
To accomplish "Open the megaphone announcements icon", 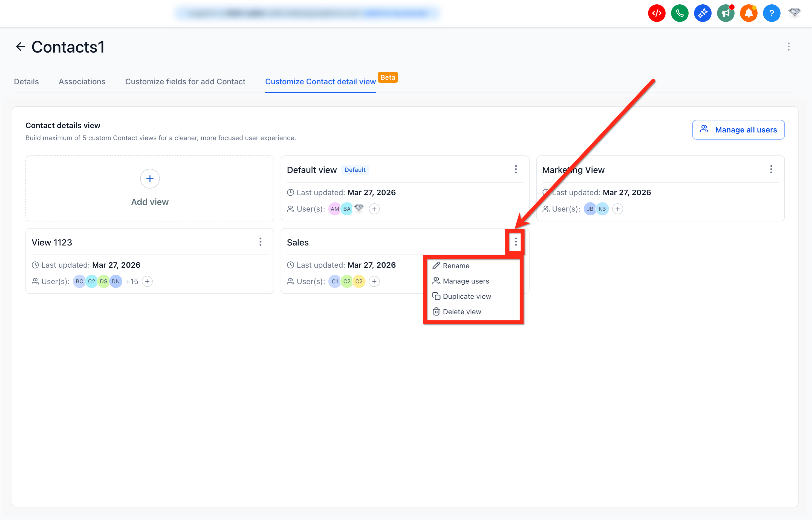I will coord(726,13).
